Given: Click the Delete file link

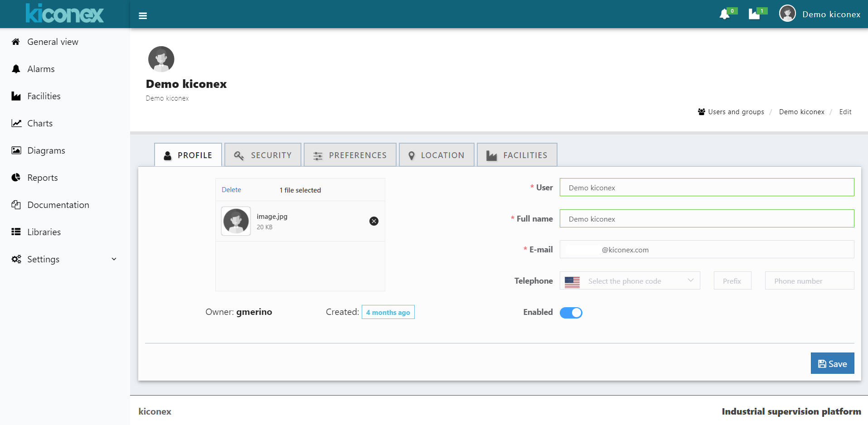Looking at the screenshot, I should click(x=231, y=190).
